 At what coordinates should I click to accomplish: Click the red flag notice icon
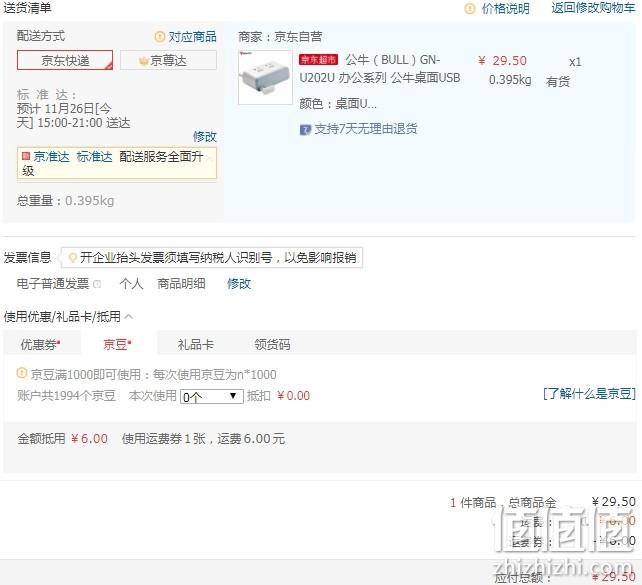(26, 156)
